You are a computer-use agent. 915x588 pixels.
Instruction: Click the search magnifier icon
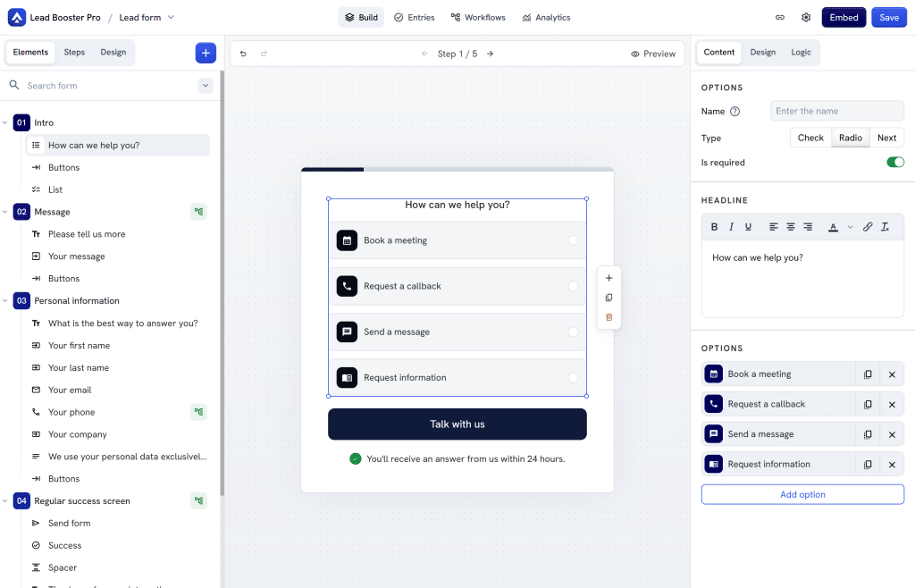[x=14, y=85]
